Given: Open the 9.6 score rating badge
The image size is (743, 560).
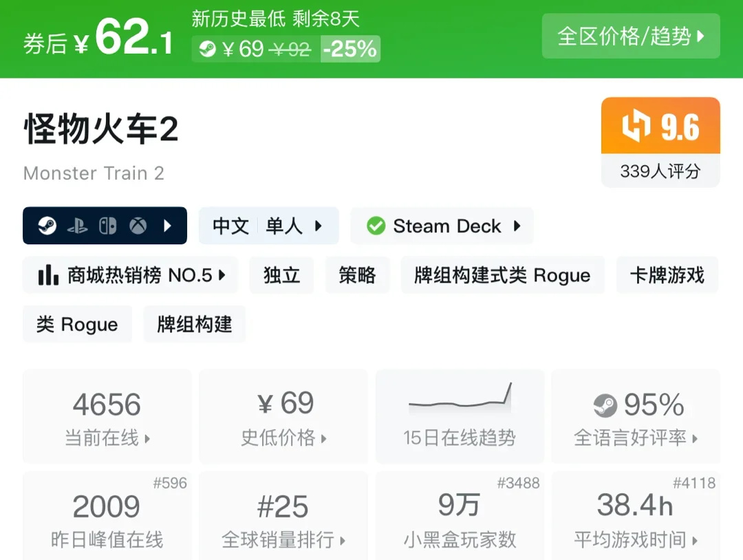Looking at the screenshot, I should (660, 141).
